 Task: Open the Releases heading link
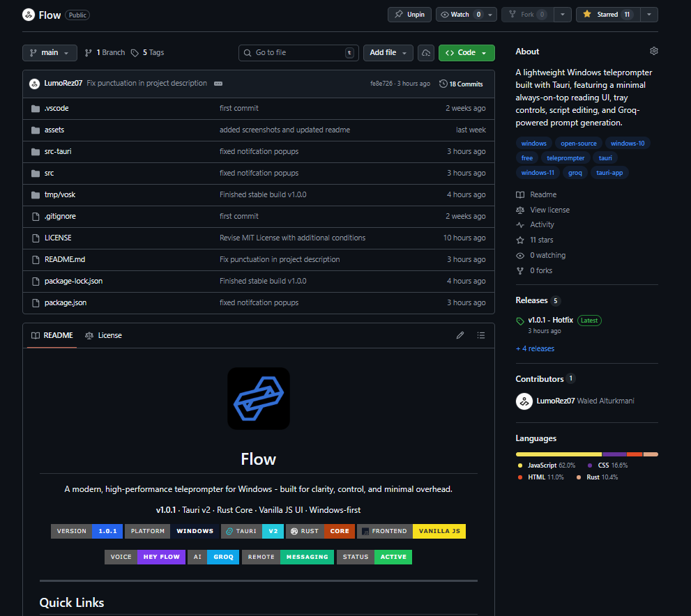(x=531, y=301)
